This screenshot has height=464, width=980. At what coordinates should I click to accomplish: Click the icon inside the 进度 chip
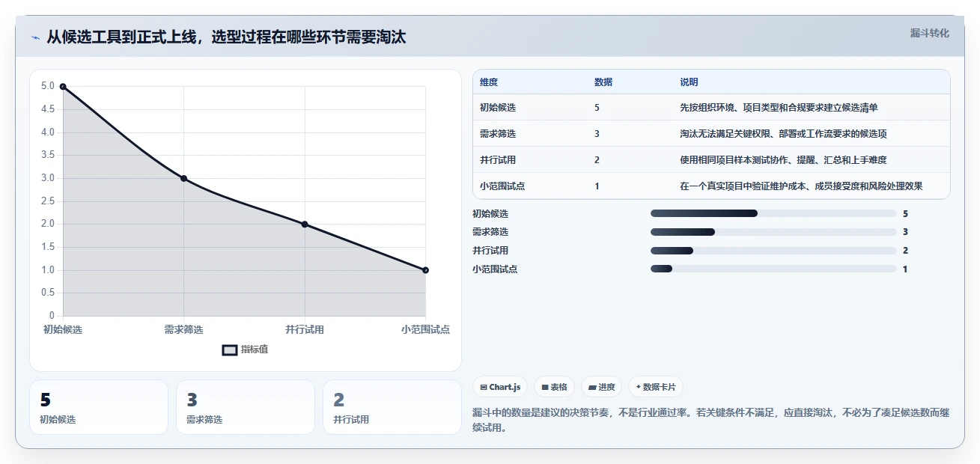593,388
